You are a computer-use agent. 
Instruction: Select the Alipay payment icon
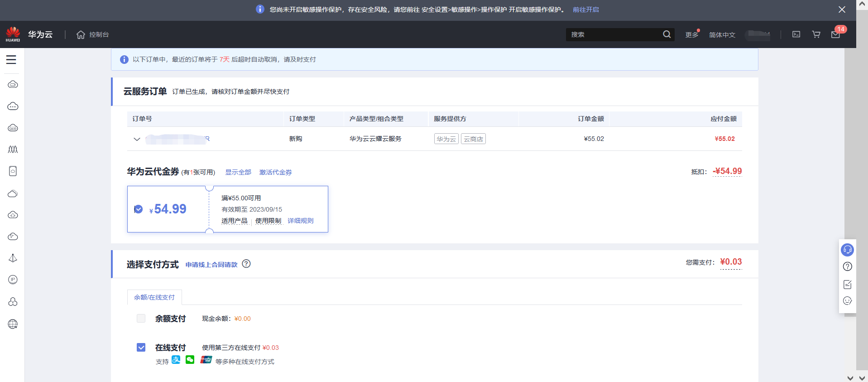176,360
